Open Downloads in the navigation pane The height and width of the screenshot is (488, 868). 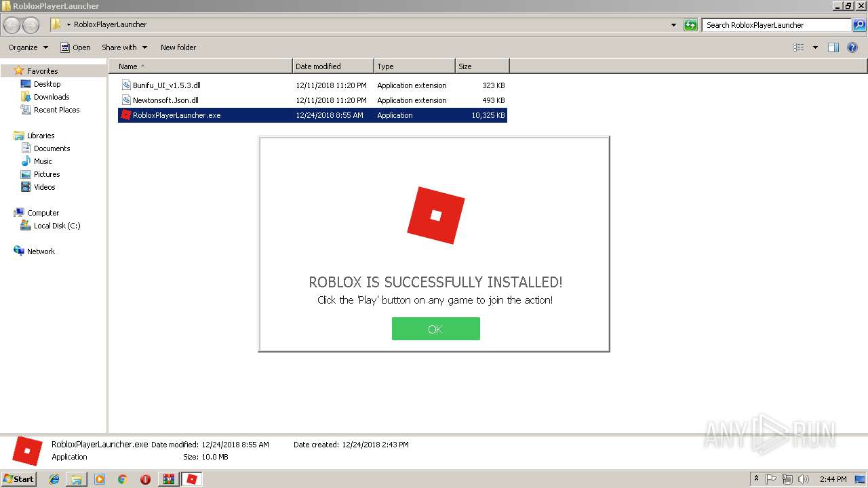pyautogui.click(x=52, y=97)
